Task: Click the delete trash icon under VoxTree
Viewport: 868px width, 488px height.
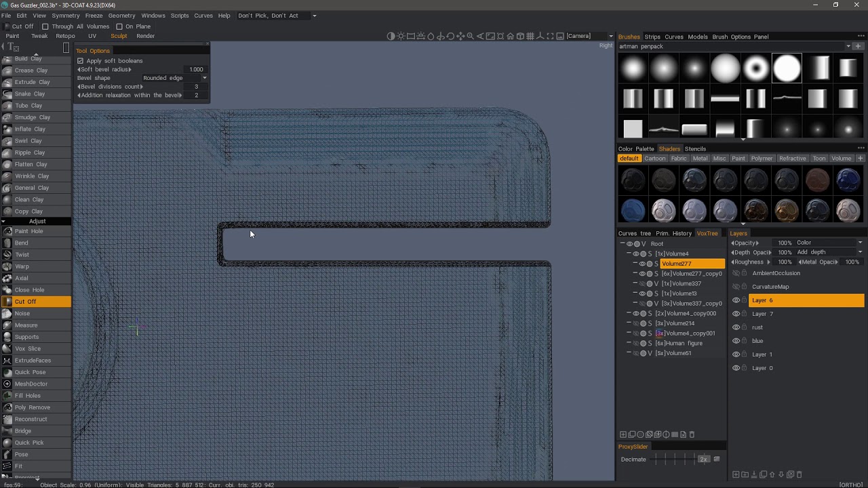Action: tap(692, 434)
